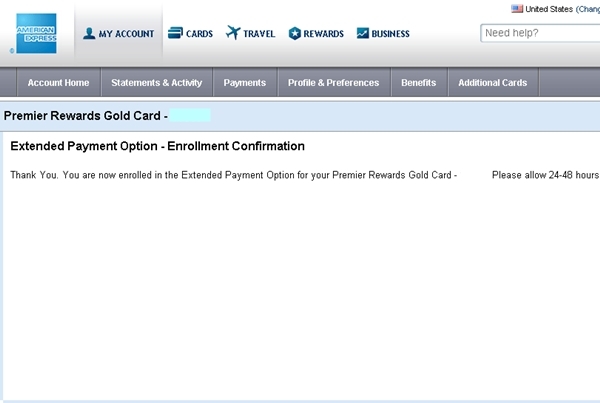600x403 pixels.
Task: Open the MY ACCOUNT menu label
Action: click(126, 34)
